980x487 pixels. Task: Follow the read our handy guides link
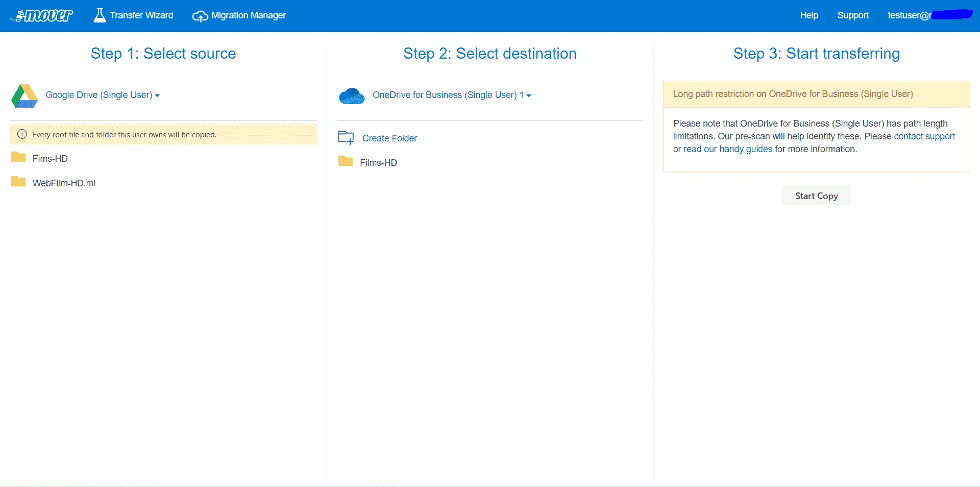[x=727, y=149]
